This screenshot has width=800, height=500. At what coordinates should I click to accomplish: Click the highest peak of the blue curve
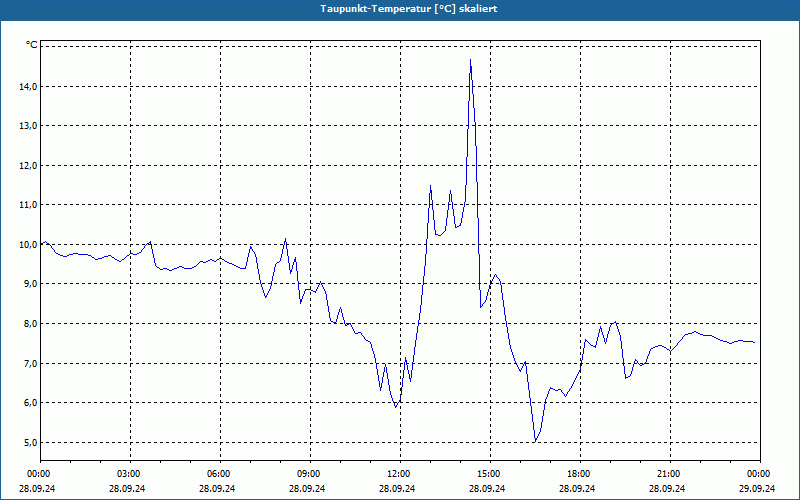coord(470,60)
